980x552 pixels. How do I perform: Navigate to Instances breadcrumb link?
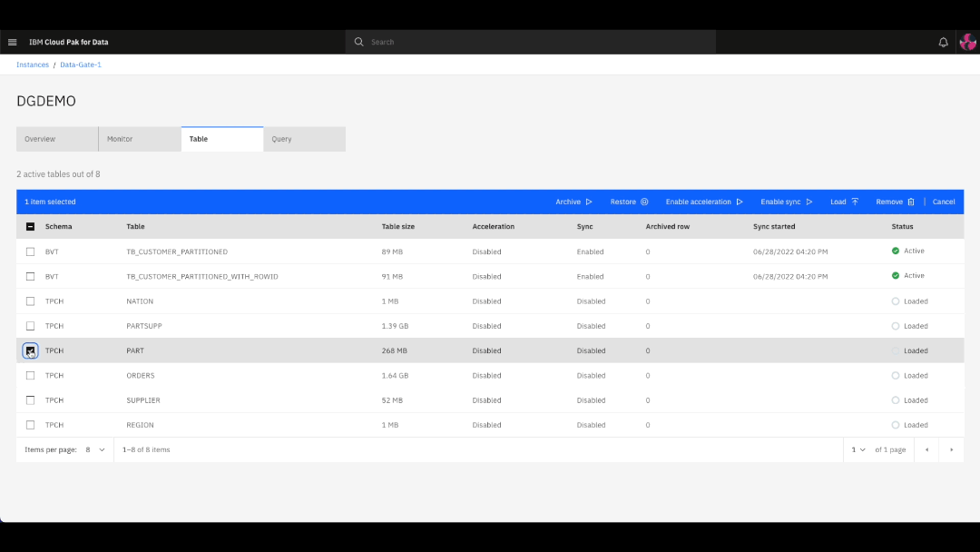(32, 64)
